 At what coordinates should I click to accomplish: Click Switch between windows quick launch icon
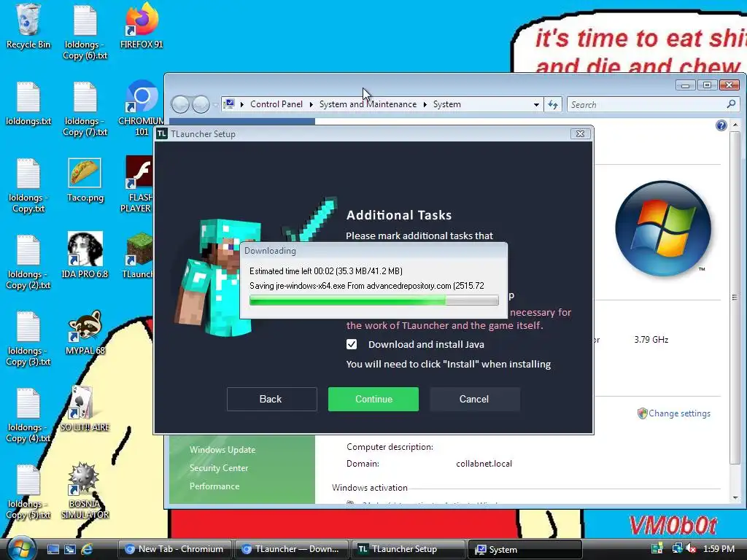(70, 549)
